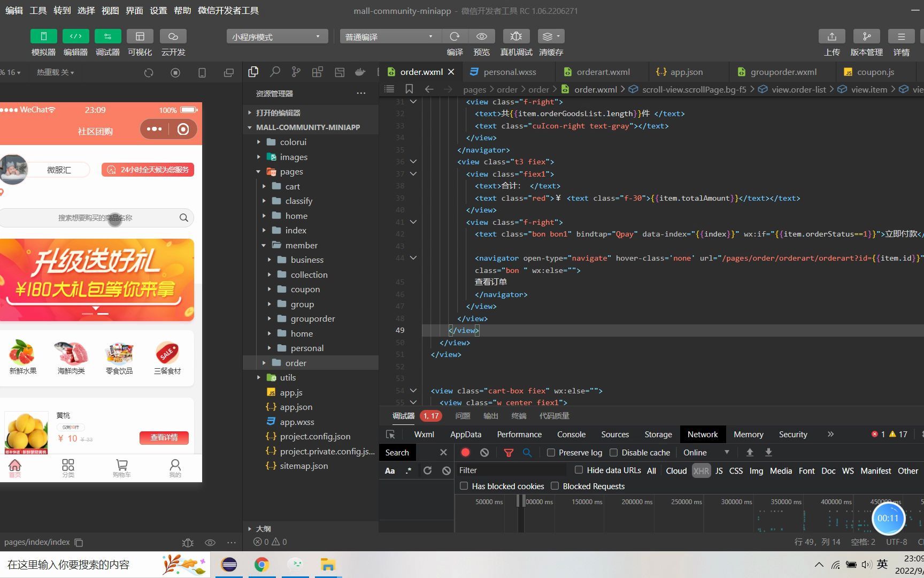Click the editor bookmark icon
Screen dimensions: 924x578
click(409, 89)
